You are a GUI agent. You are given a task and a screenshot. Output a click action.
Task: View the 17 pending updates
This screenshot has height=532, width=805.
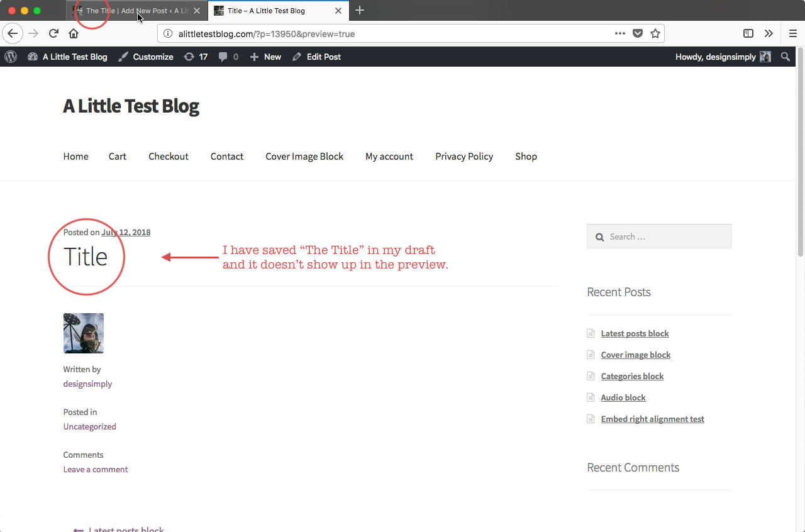pos(196,57)
